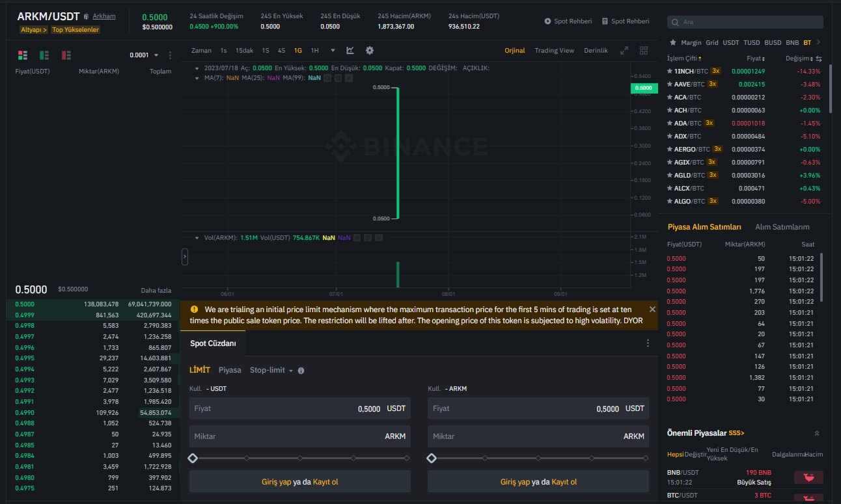Click the buy amount slider handle
This screenshot has height=504, width=841.
pyautogui.click(x=193, y=458)
